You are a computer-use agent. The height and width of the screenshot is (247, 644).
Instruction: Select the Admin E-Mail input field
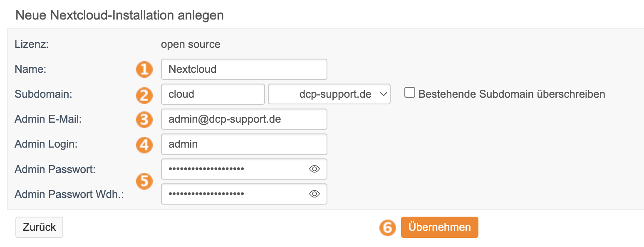pos(244,119)
